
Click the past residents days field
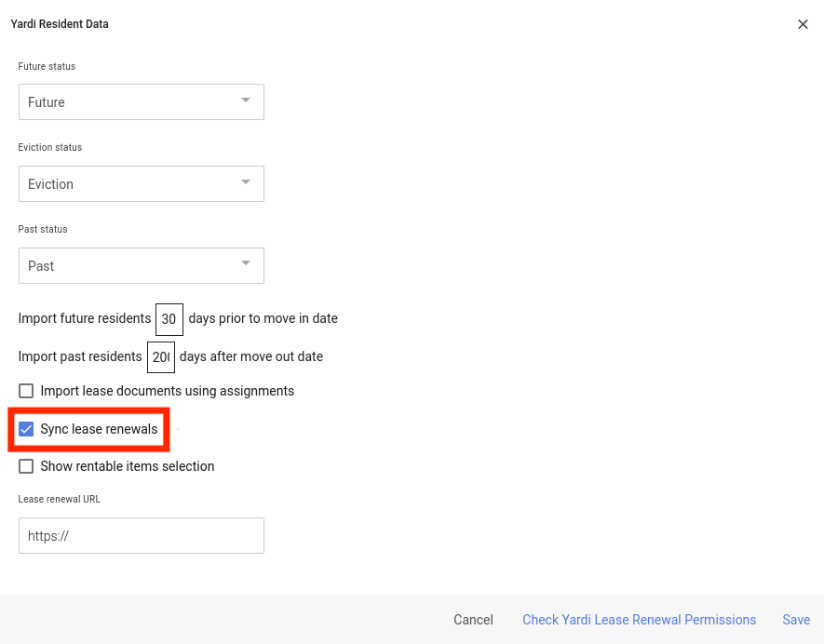click(x=161, y=356)
